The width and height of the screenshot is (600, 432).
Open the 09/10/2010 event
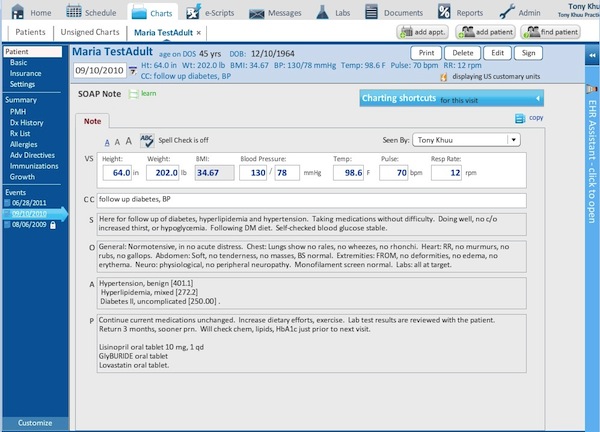click(29, 214)
